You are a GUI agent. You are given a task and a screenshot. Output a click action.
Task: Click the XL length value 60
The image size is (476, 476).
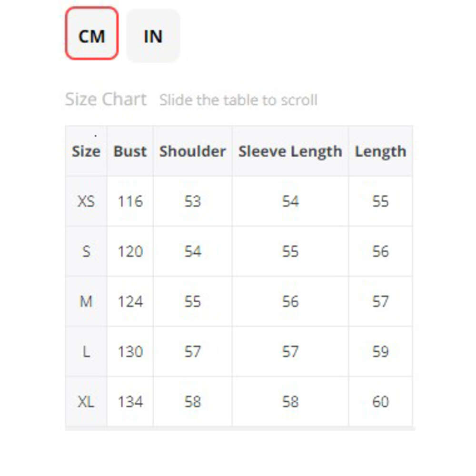pyautogui.click(x=380, y=402)
